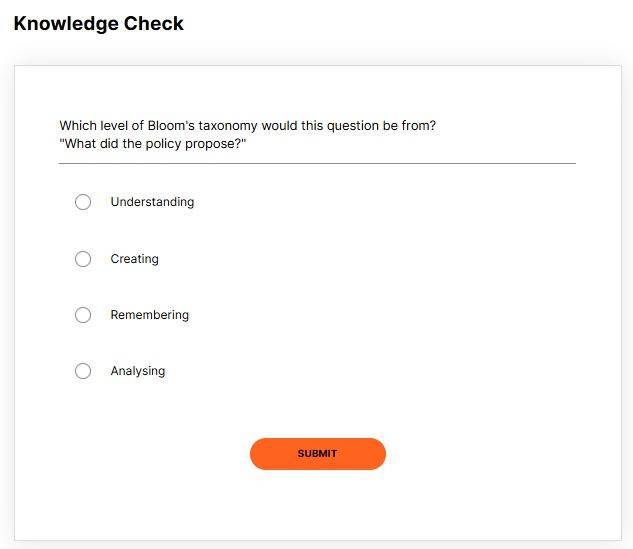The height and width of the screenshot is (549, 633).
Task: Select the Understanding radio button
Action: [83, 202]
